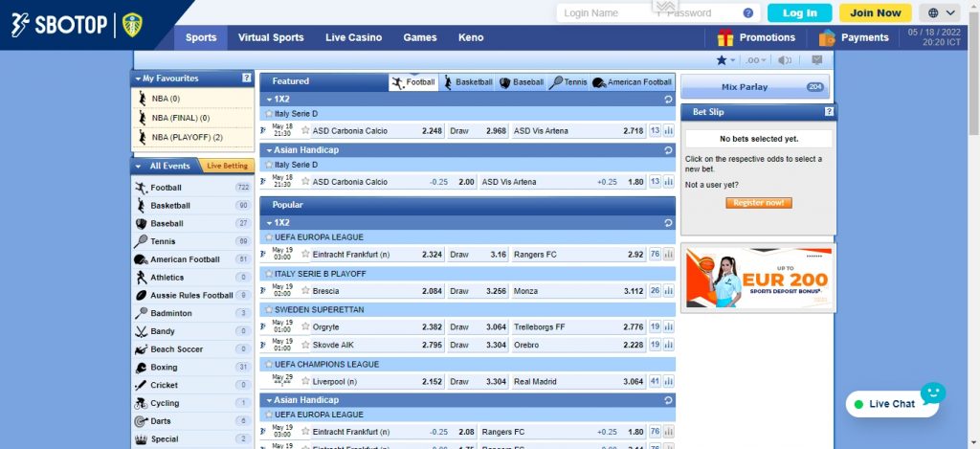Open live stream icon for Skovde AIK match
This screenshot has width=980, height=449.
point(263,346)
